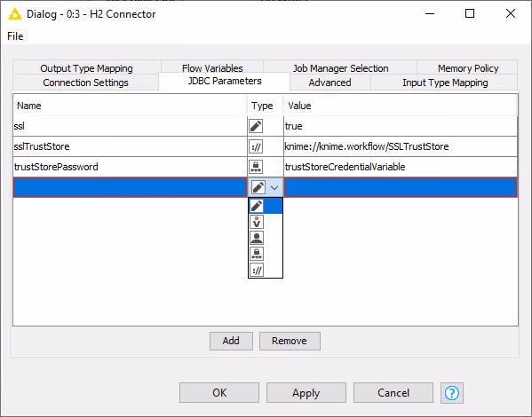The height and width of the screenshot is (417, 532).
Task: Open the Advanced tab
Action: [330, 83]
